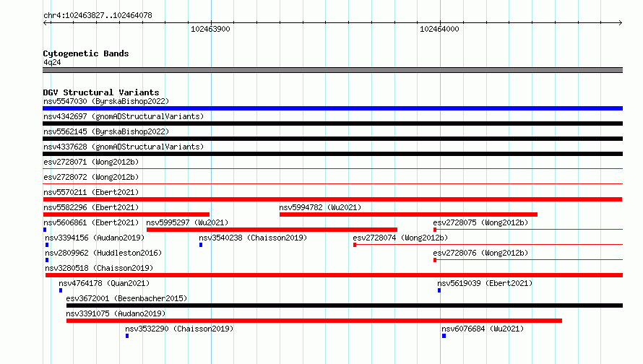
Task: Open variant esv2728071 (Wong2012b) label
Action: [91, 162]
